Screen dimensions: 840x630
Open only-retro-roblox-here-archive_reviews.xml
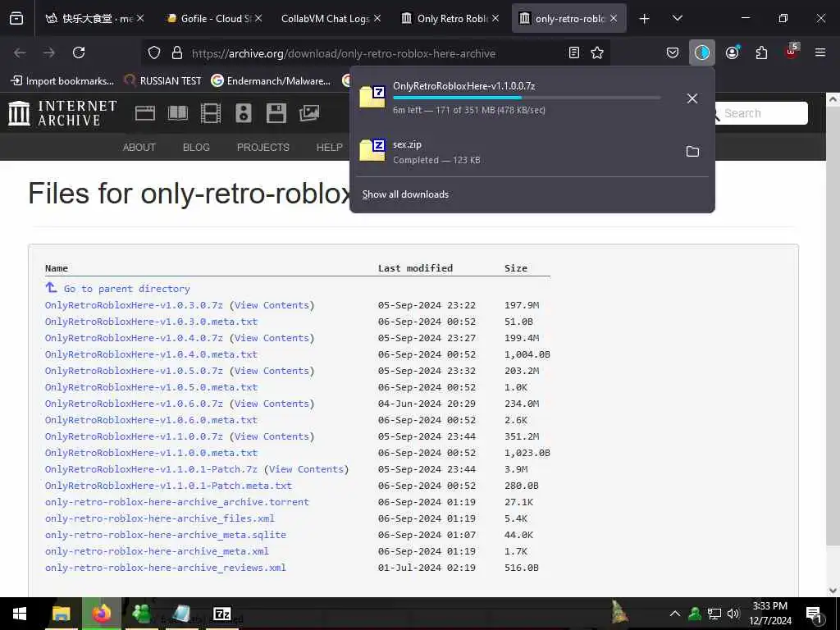tap(166, 568)
